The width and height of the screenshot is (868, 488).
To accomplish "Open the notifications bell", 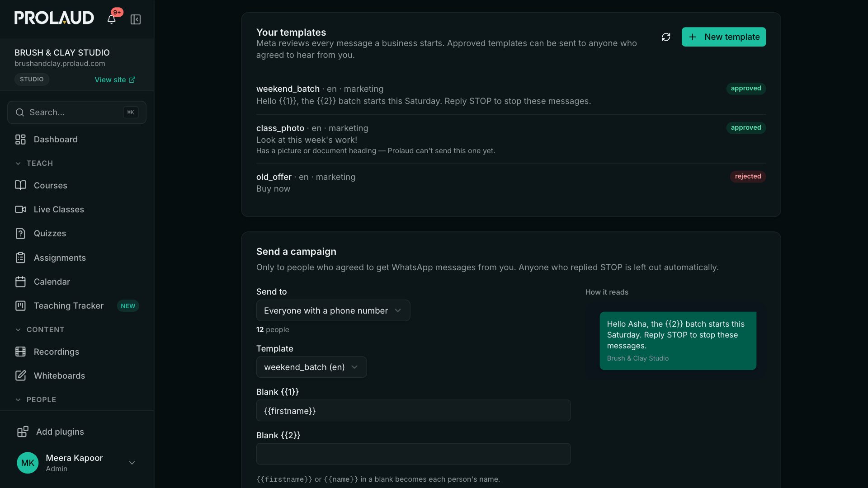I will pos(111,19).
